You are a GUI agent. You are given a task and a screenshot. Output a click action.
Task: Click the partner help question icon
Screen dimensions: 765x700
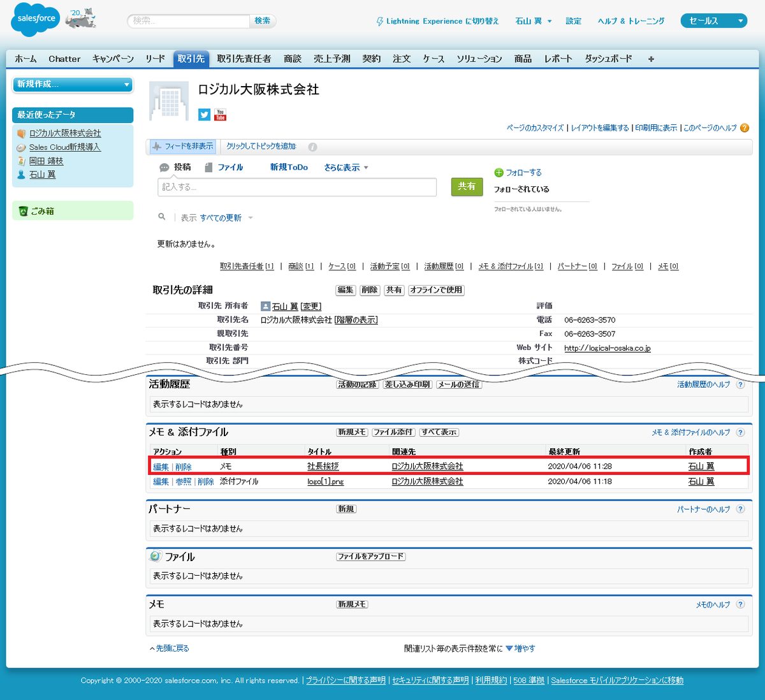pos(740,509)
